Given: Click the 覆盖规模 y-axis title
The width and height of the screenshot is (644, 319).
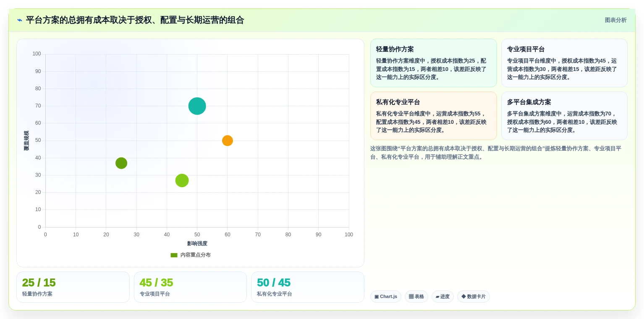Looking at the screenshot, I should pyautogui.click(x=26, y=141).
